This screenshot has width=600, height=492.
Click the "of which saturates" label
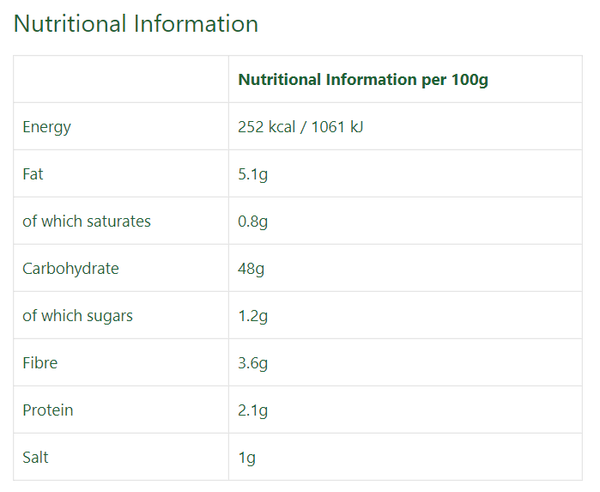(x=87, y=221)
